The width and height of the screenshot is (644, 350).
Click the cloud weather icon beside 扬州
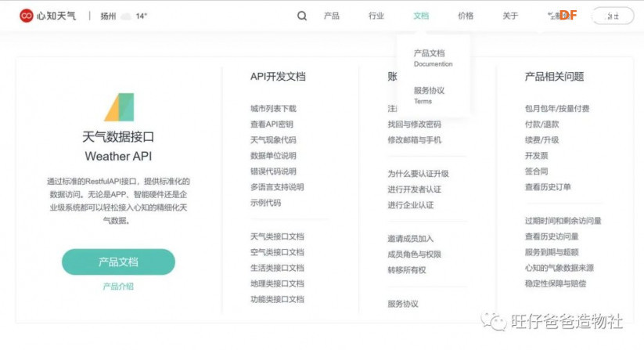[127, 16]
